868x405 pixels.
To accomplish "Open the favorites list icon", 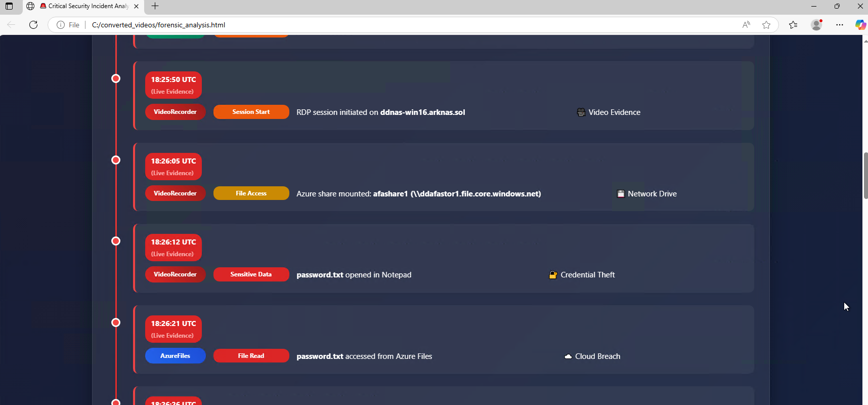I will pyautogui.click(x=793, y=25).
